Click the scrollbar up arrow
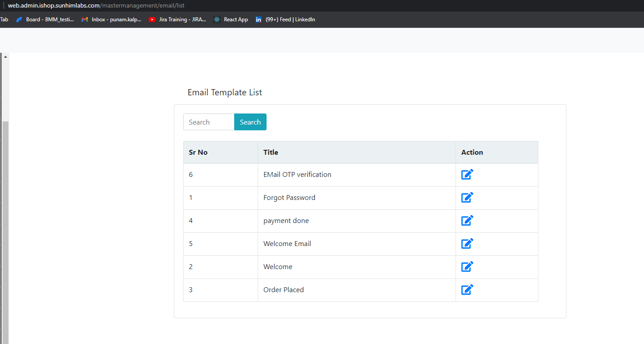 coord(5,57)
